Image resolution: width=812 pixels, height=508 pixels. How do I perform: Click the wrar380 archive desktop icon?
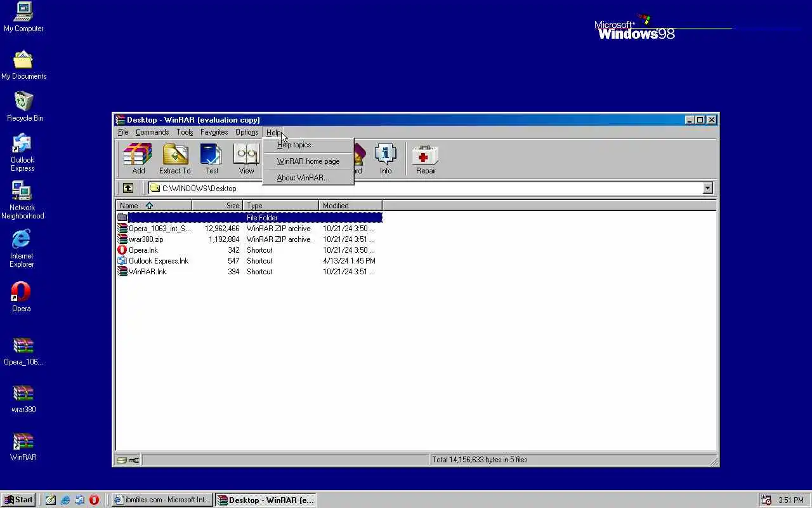click(23, 398)
